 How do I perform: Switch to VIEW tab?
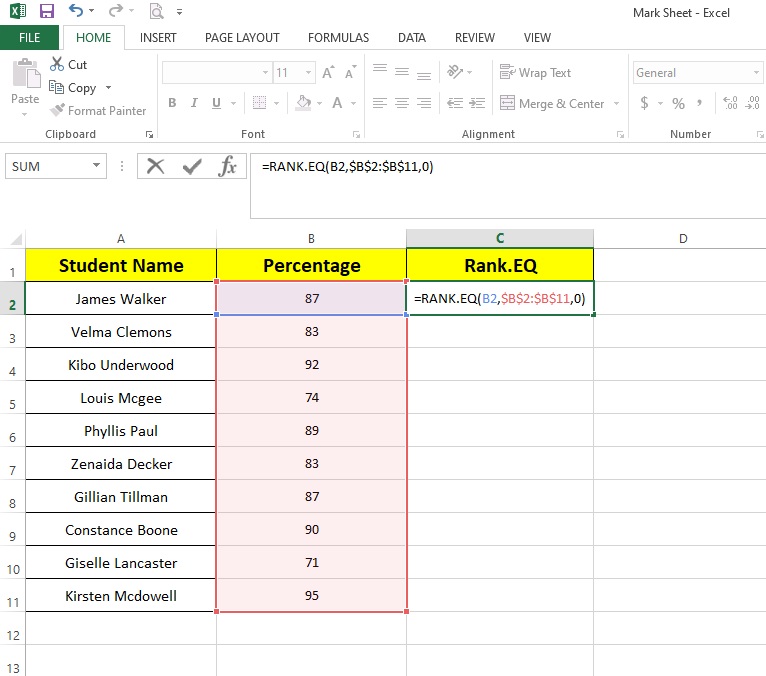pyautogui.click(x=537, y=38)
